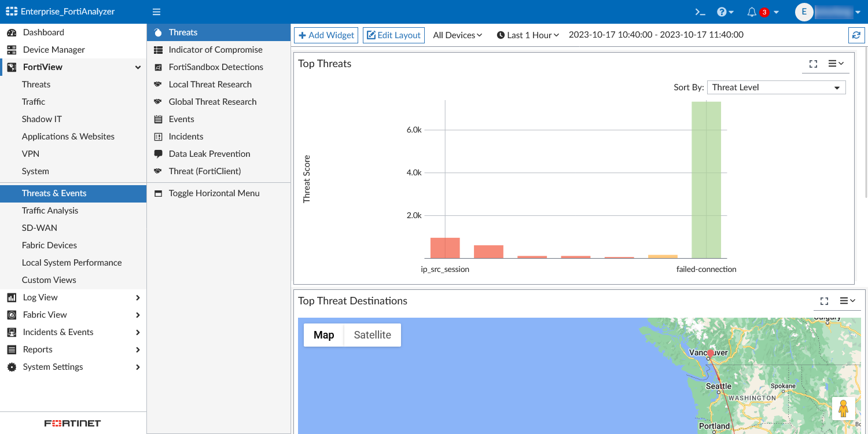Click the red ip_src_session bar
Image resolution: width=868 pixels, height=434 pixels.
445,248
